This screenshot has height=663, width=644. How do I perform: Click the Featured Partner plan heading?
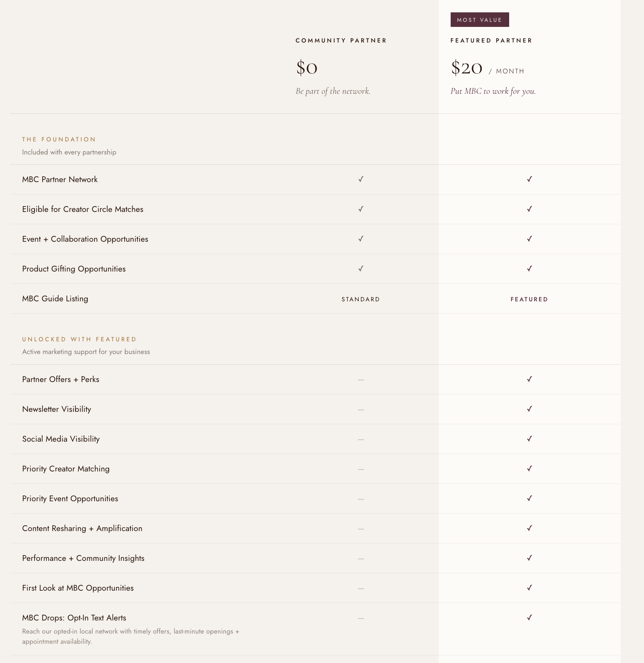click(491, 40)
